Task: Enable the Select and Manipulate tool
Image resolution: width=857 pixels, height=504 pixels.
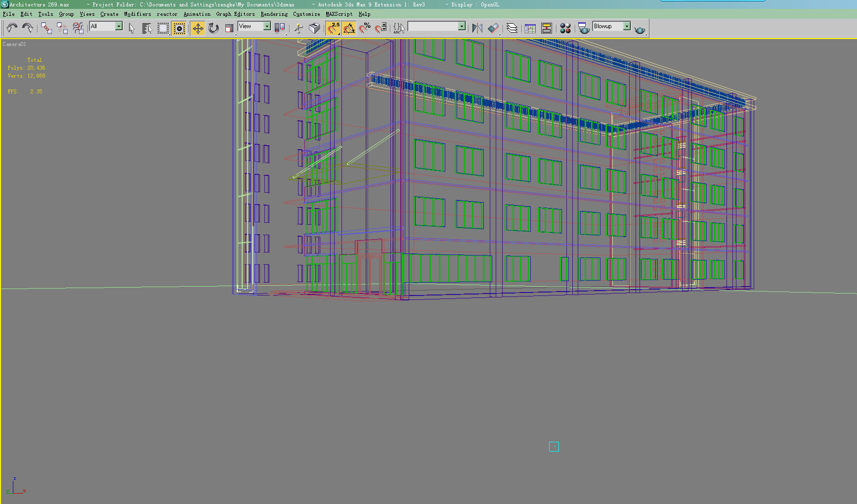Action: 299,28
